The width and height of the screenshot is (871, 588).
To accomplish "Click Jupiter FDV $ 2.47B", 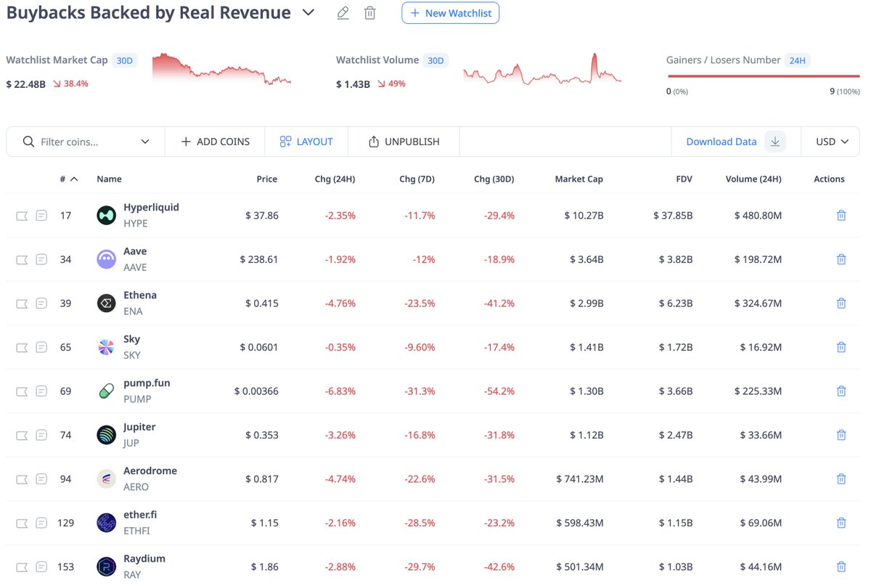I will point(676,435).
